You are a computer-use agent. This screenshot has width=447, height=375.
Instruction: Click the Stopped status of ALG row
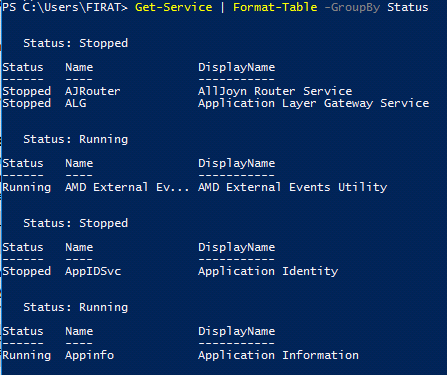(27, 103)
